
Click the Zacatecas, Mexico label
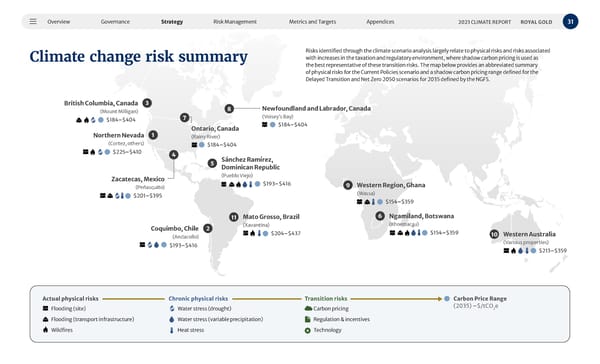click(138, 179)
